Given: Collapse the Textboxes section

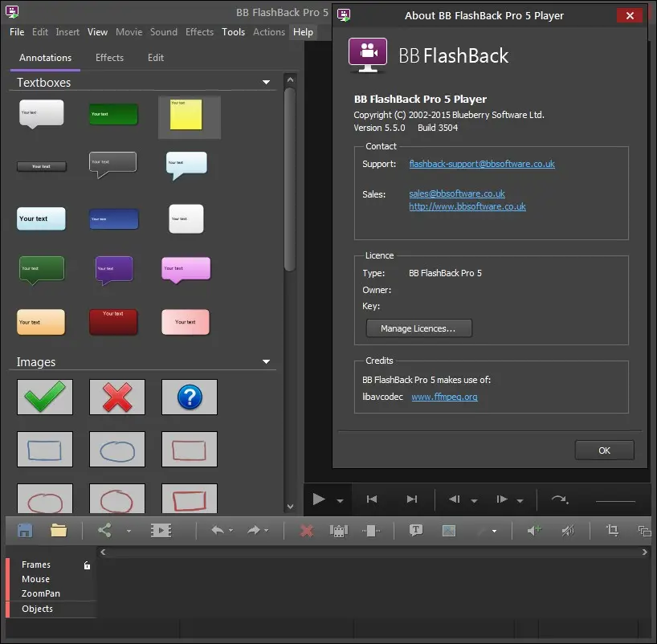Looking at the screenshot, I should 267,83.
